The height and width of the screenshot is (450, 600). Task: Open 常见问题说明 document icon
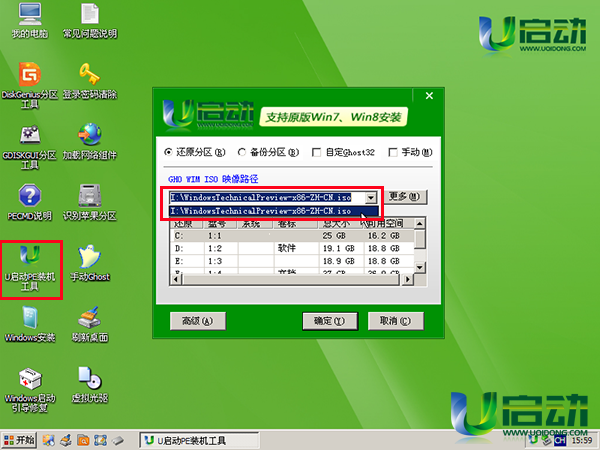(90, 20)
